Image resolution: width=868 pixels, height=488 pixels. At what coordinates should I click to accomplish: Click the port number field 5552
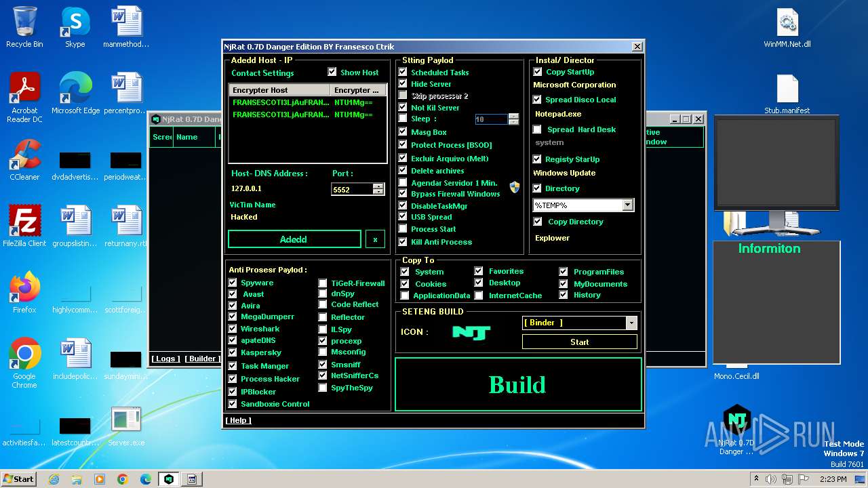[x=353, y=189]
